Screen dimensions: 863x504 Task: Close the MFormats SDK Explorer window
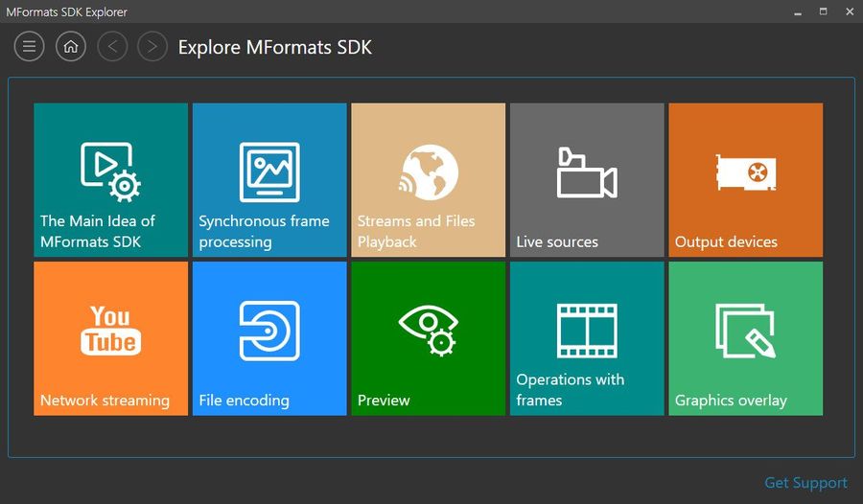pos(848,11)
